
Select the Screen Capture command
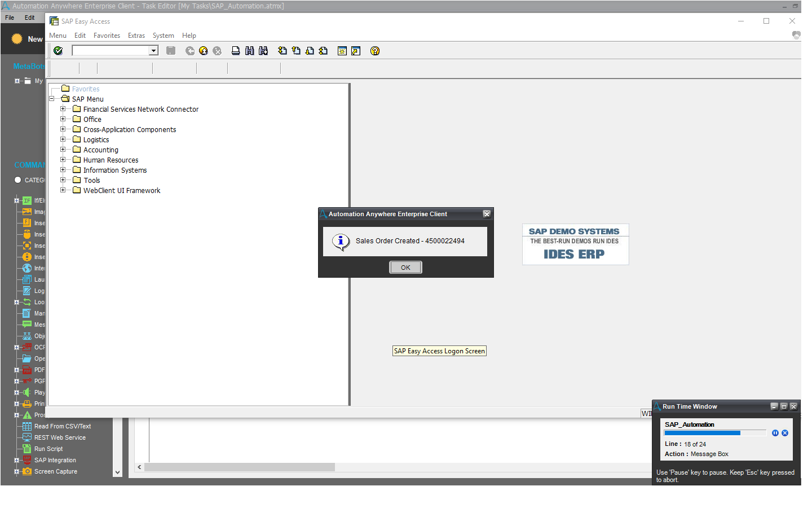pyautogui.click(x=56, y=471)
